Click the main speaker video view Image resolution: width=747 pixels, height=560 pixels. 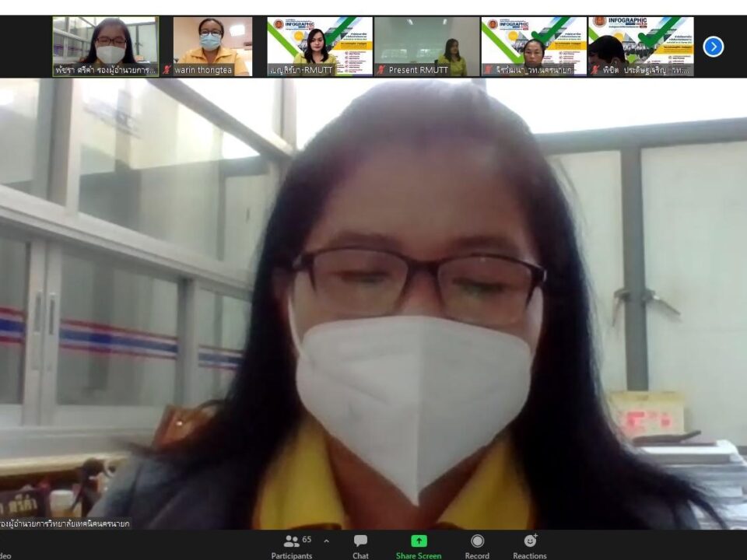[373, 304]
